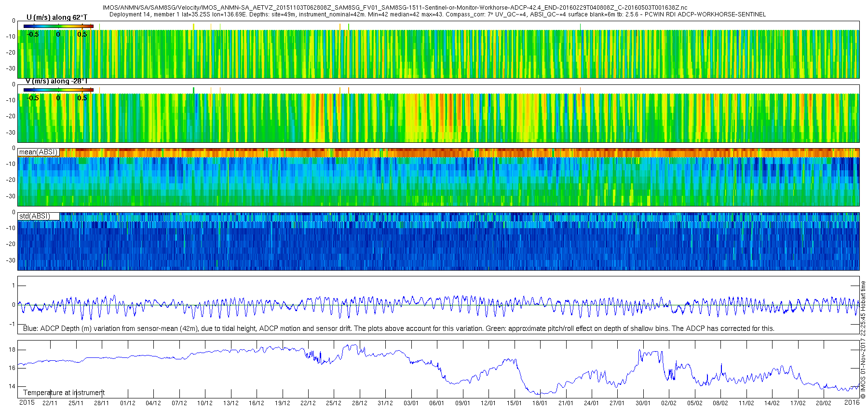This screenshot has height=410, width=868.
Task: Click the '15/01' date tick
Action: point(515,403)
